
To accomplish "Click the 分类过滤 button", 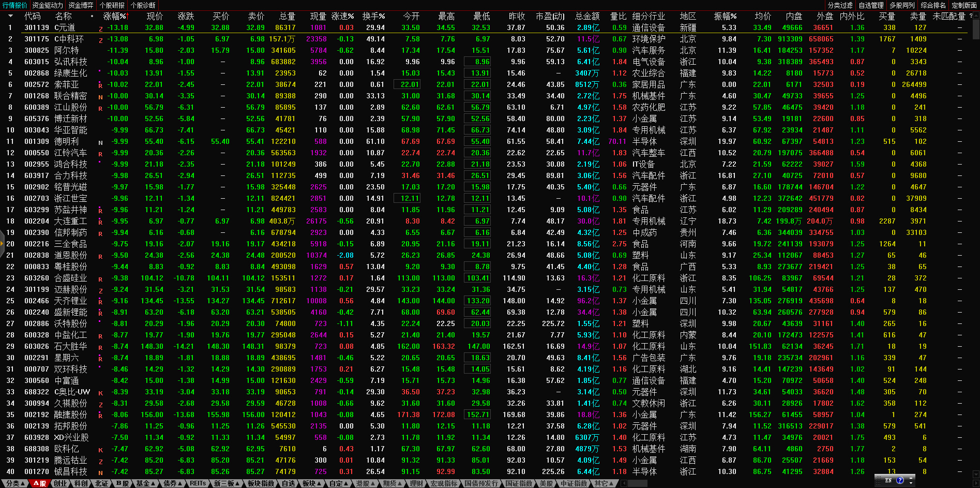I will tap(840, 5).
